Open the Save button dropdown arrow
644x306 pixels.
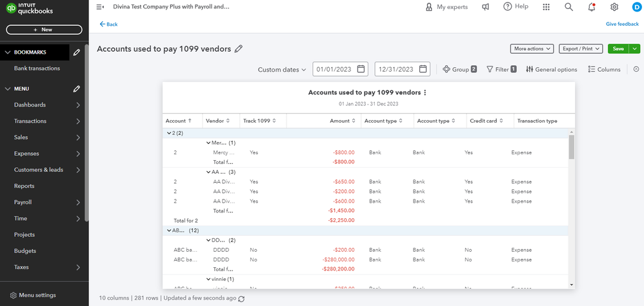coord(635,48)
